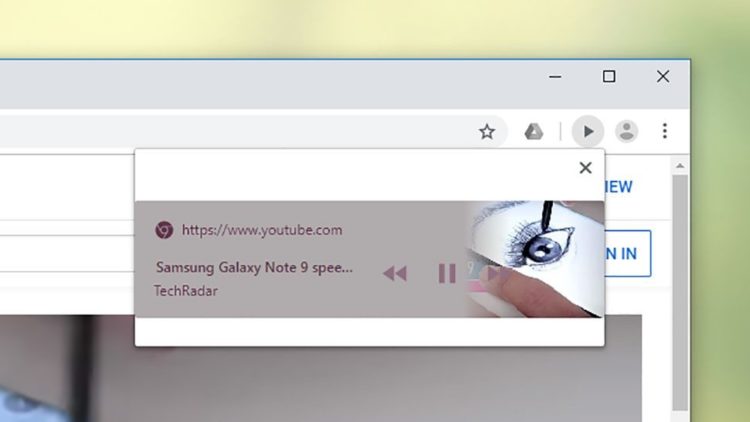Rewind the Samsung Galaxy Note 9 video
Image resolution: width=750 pixels, height=422 pixels.
coord(395,274)
